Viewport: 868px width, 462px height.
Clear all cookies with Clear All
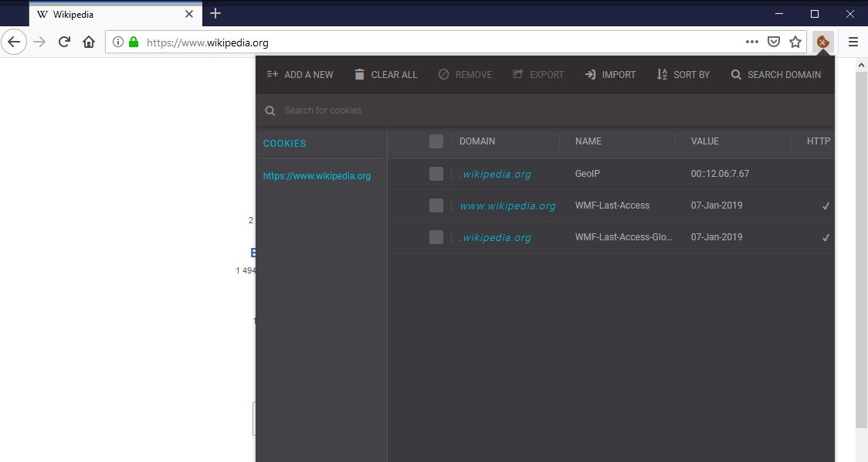(x=386, y=75)
